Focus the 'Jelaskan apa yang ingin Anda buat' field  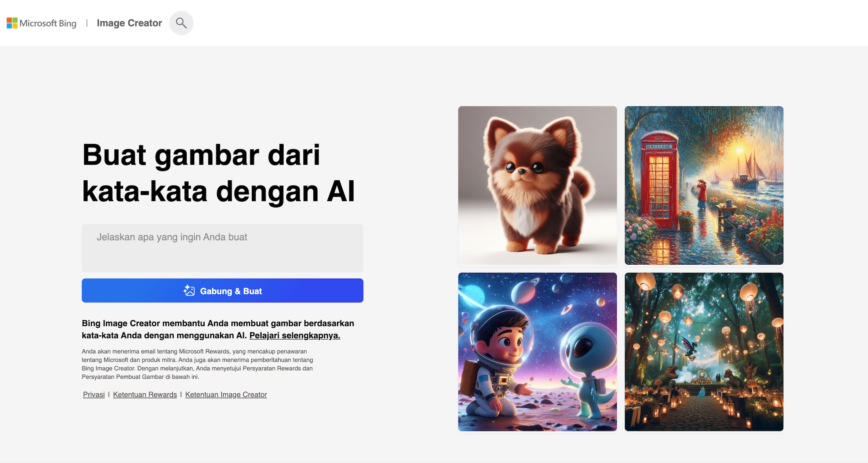[222, 248]
